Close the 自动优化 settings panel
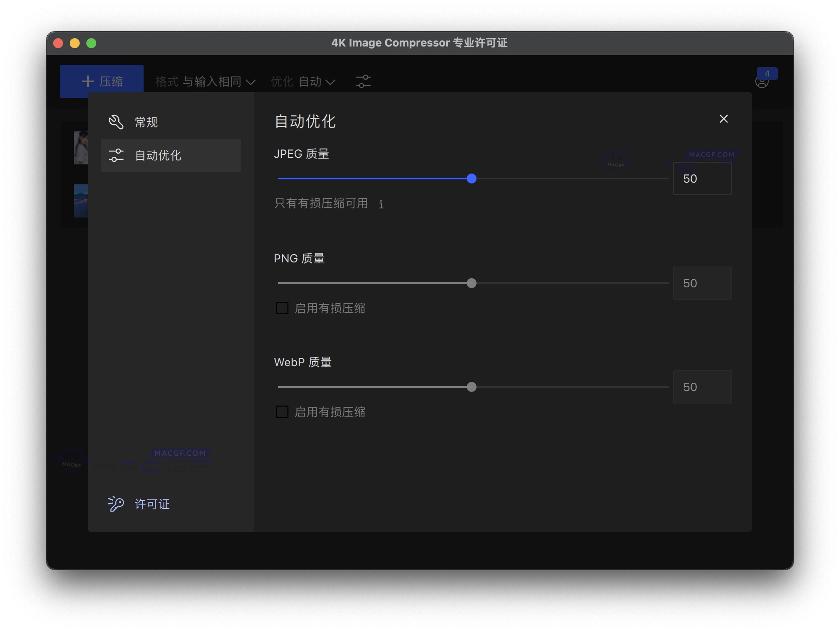The image size is (840, 631). coord(724,119)
